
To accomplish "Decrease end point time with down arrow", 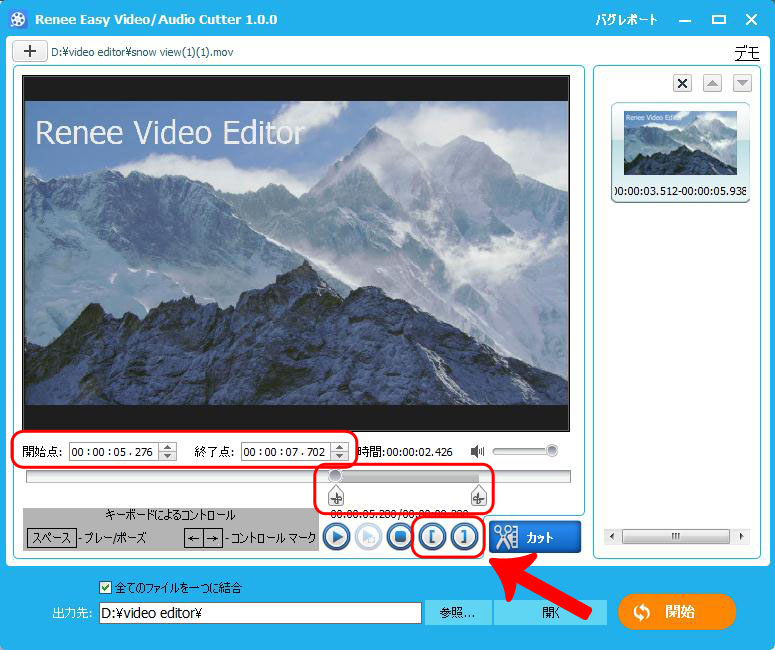I will click(340, 456).
